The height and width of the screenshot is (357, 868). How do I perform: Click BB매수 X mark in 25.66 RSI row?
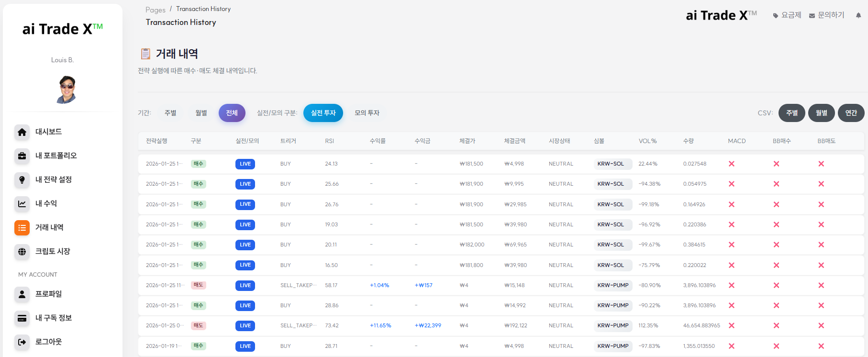tap(777, 184)
